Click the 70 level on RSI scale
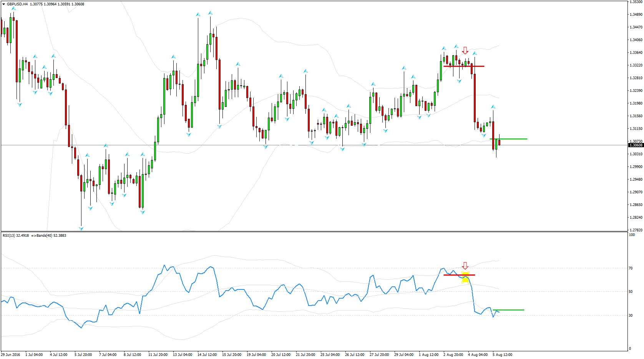Screen dimensions: 644x359 point(631,268)
